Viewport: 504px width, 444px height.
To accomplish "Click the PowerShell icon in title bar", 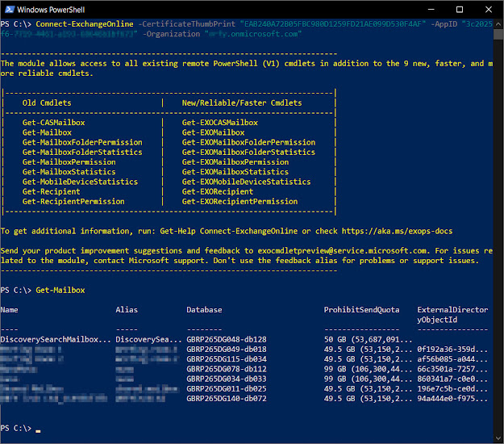I will pyautogui.click(x=10, y=10).
